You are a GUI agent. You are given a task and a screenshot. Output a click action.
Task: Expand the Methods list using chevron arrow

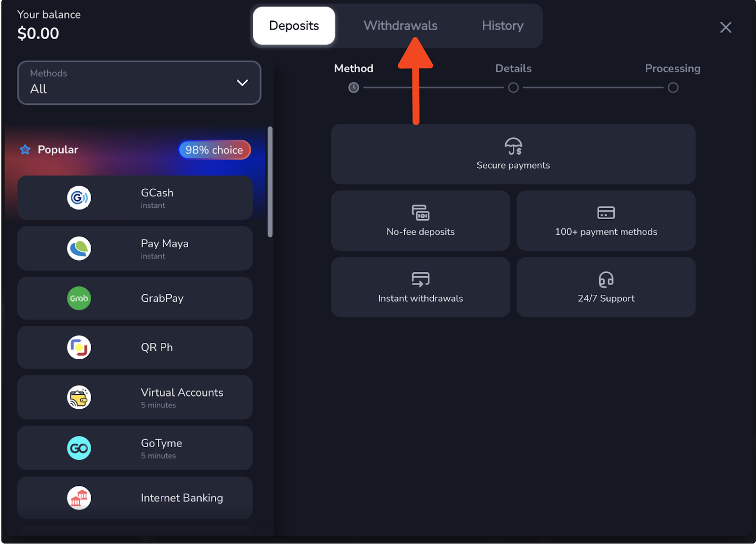tap(242, 83)
